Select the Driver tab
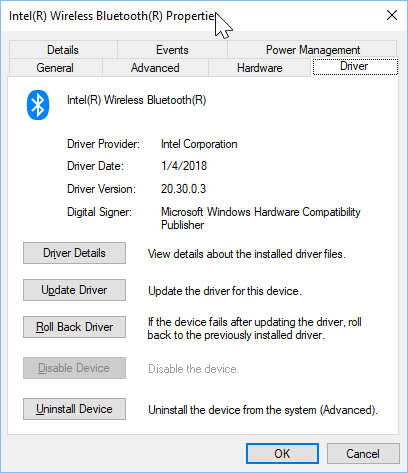This screenshot has height=473, width=408. (x=355, y=66)
